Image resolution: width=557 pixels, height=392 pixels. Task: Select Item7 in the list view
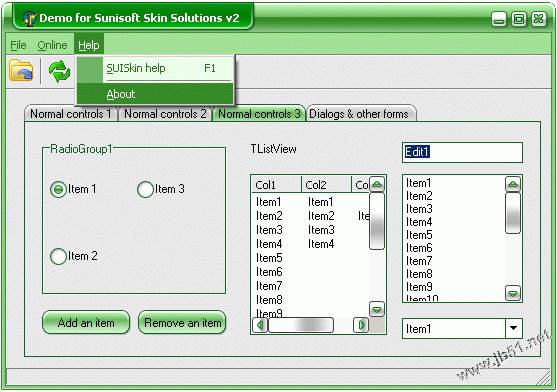pos(269,286)
